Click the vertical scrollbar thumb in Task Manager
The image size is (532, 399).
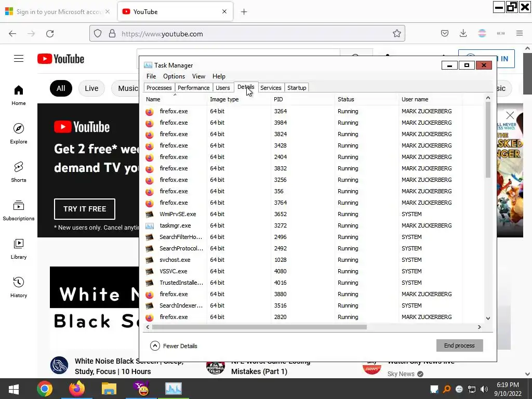(488, 139)
